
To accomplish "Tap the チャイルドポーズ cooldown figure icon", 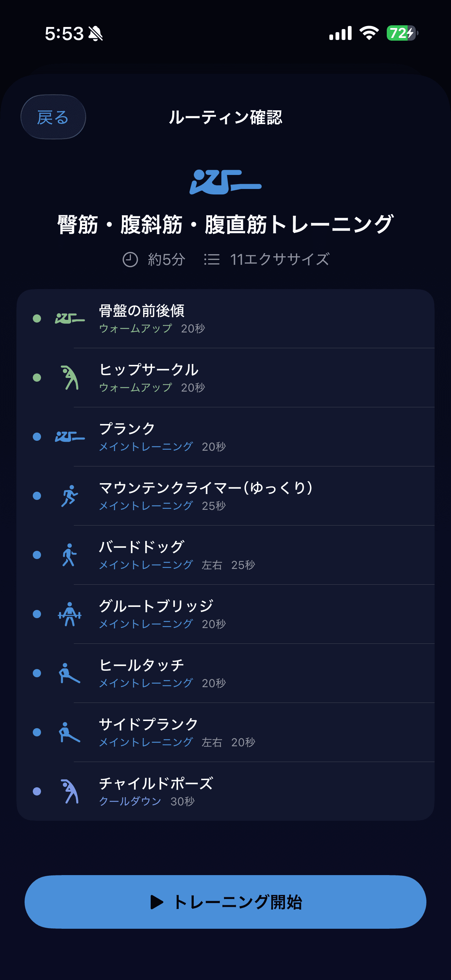I will [70, 791].
